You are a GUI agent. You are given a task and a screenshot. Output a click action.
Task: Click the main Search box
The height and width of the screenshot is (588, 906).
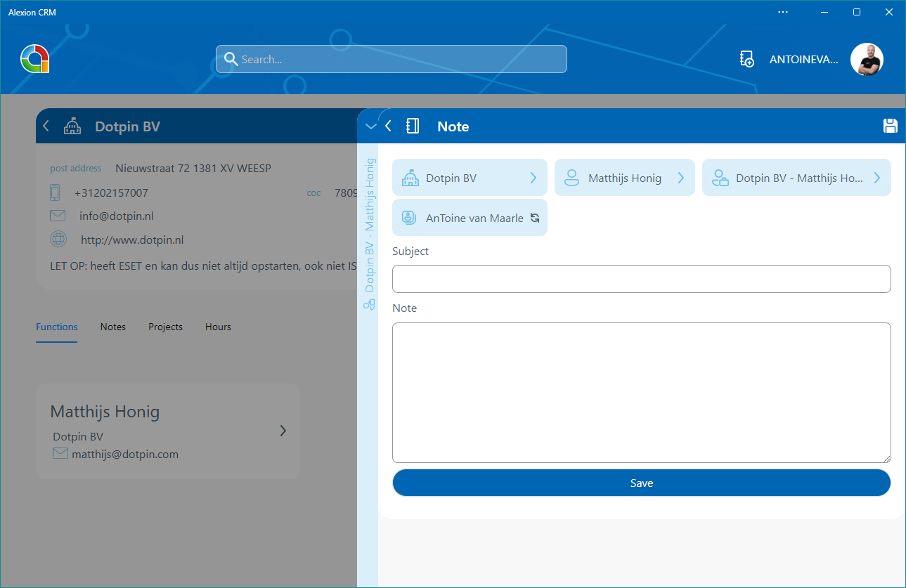[x=391, y=60]
